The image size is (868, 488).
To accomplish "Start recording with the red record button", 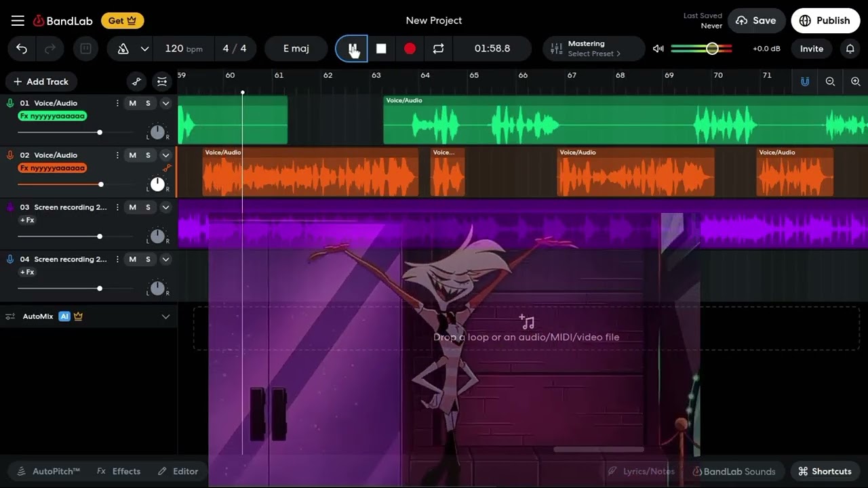I will pyautogui.click(x=410, y=49).
